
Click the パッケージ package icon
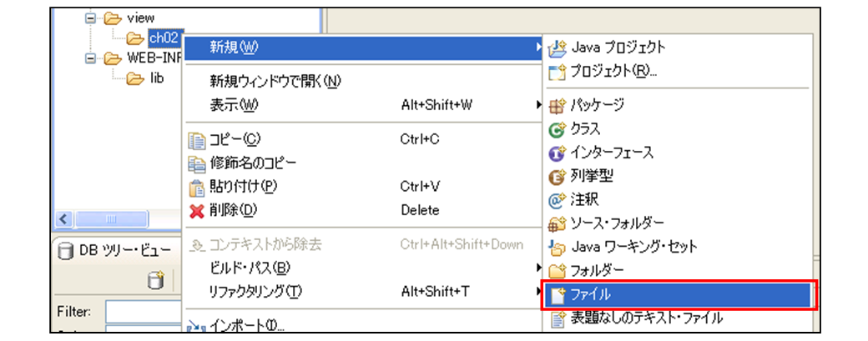(x=557, y=106)
